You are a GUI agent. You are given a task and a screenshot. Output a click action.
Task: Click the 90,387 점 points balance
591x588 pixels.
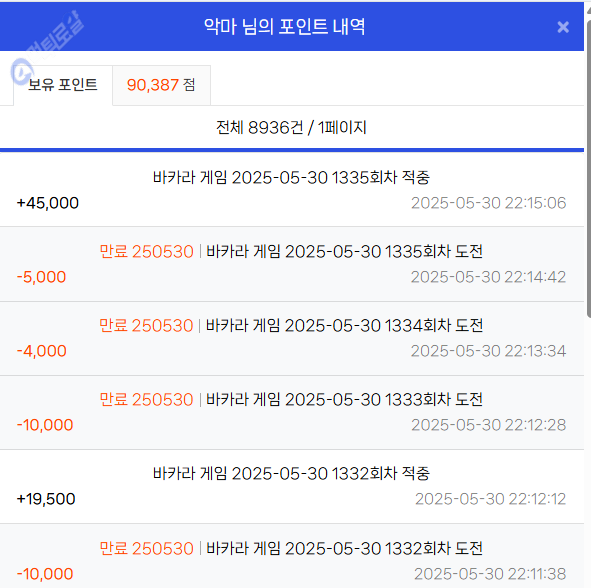161,85
